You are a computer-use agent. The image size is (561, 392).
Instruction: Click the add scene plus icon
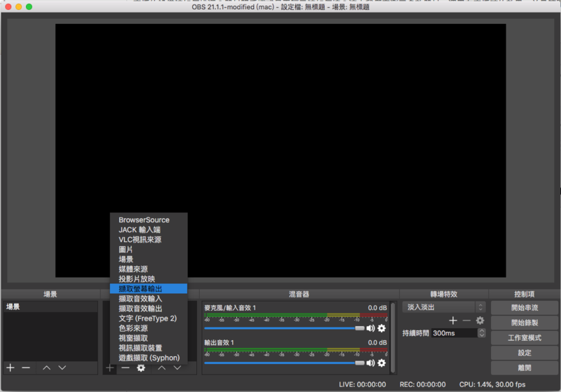(10, 367)
